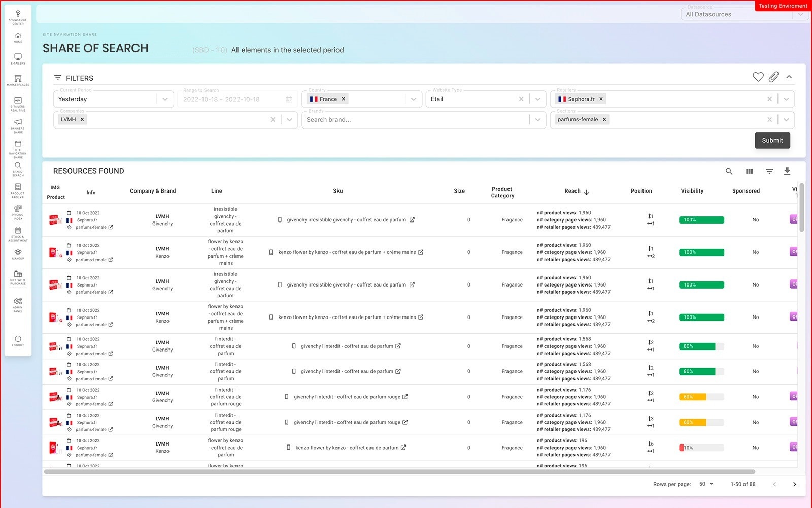
Task: Sort by the Reach column
Action: 577,191
